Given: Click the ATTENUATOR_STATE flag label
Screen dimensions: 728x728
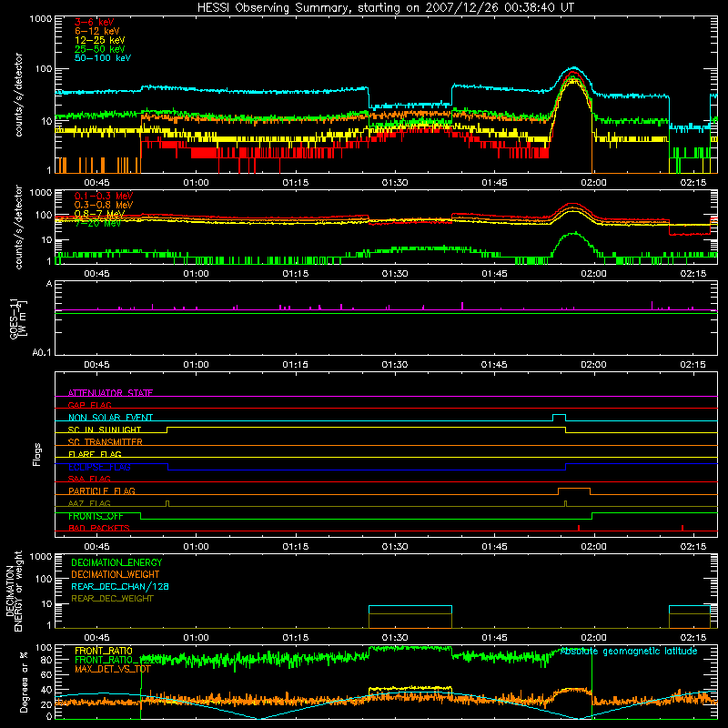Looking at the screenshot, I should tap(110, 393).
